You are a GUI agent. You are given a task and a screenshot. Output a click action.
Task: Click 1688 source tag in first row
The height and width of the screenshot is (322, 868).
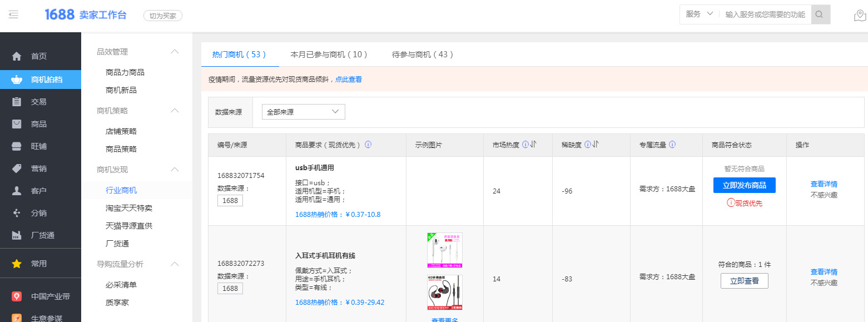coord(230,200)
